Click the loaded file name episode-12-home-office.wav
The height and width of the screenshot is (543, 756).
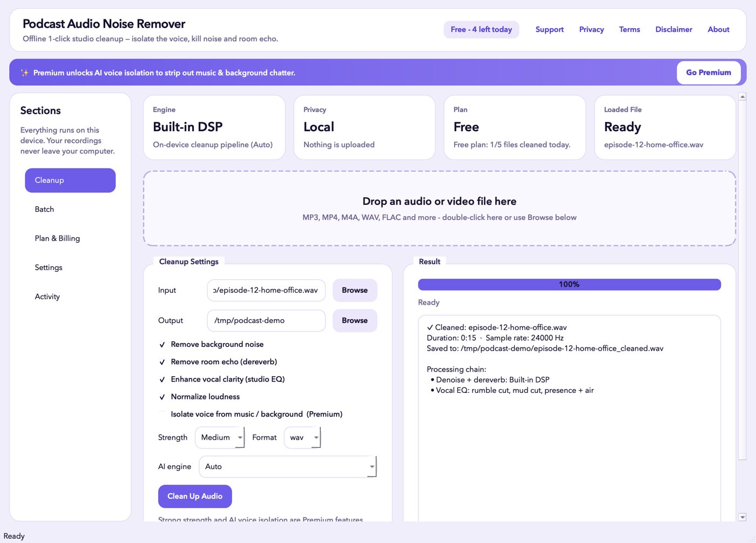coord(653,145)
